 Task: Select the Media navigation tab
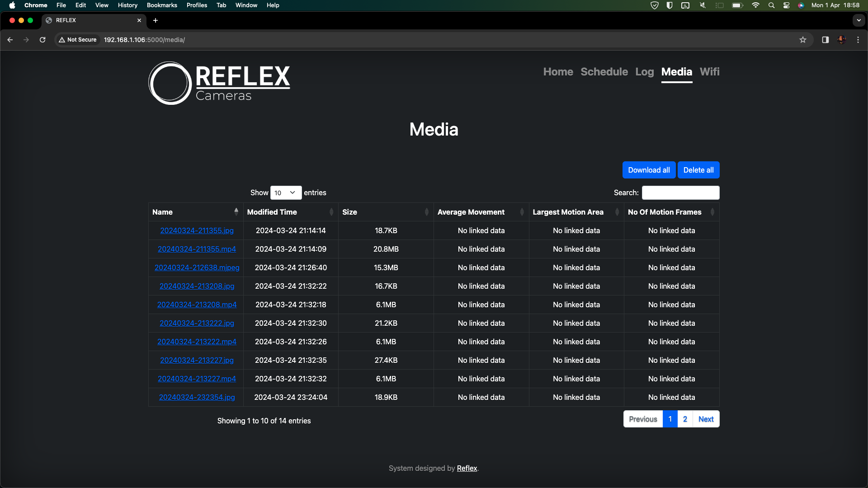click(x=676, y=72)
